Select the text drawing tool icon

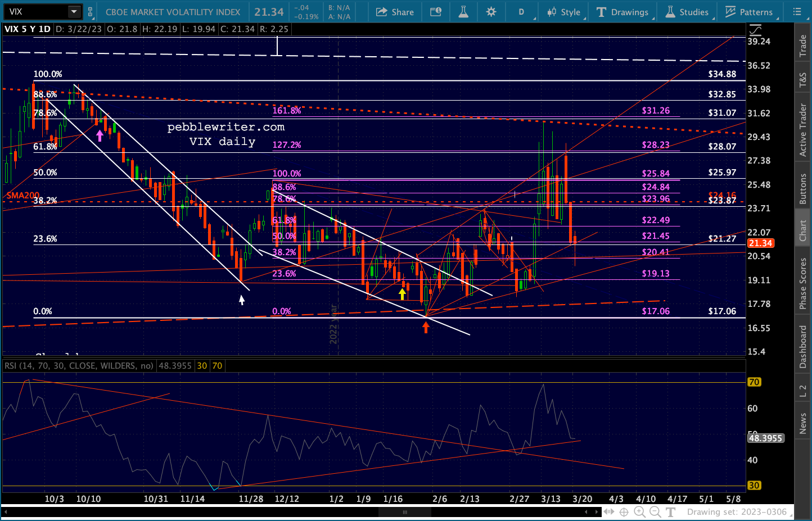(x=670, y=512)
